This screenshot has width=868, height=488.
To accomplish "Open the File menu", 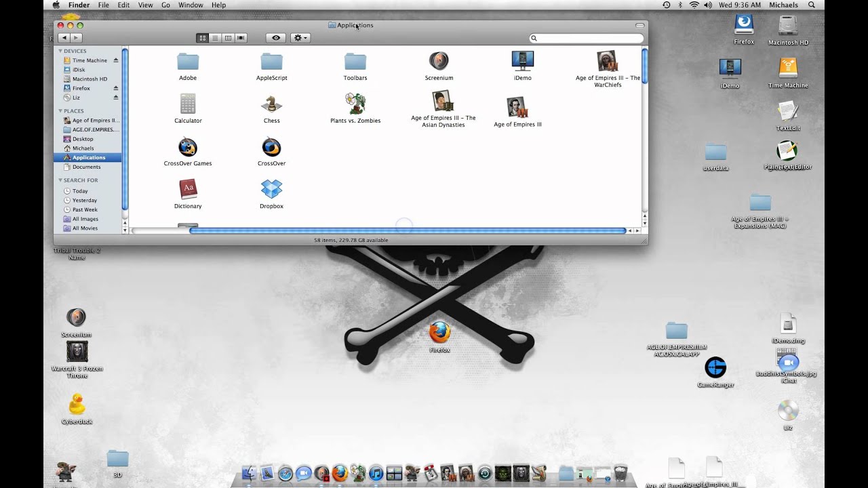I will pos(104,5).
